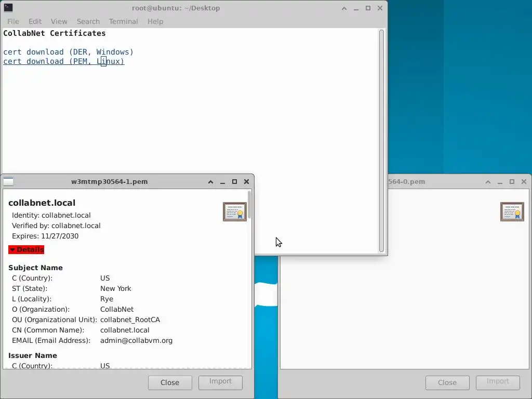Click Import button in 564-0.pem window

[x=498, y=383]
